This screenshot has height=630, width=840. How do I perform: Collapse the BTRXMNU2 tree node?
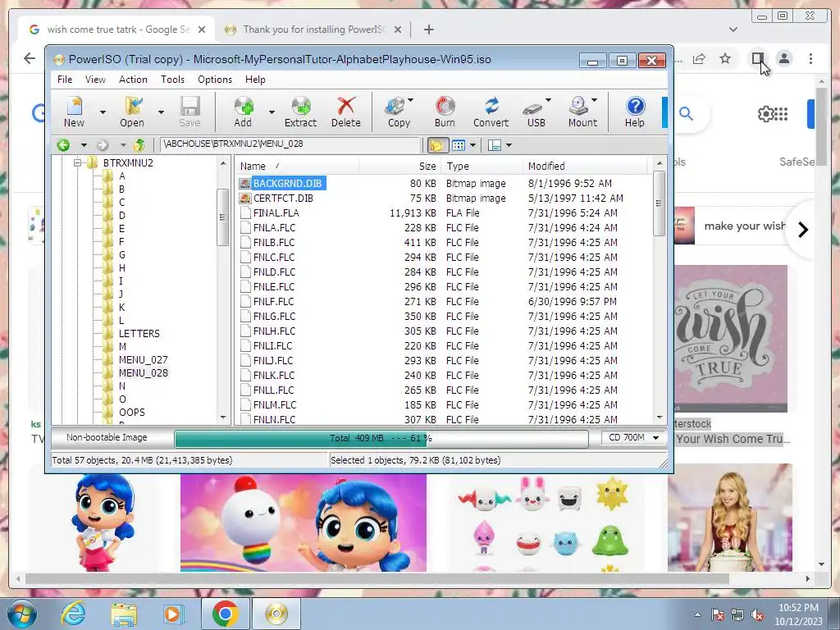[x=77, y=162]
